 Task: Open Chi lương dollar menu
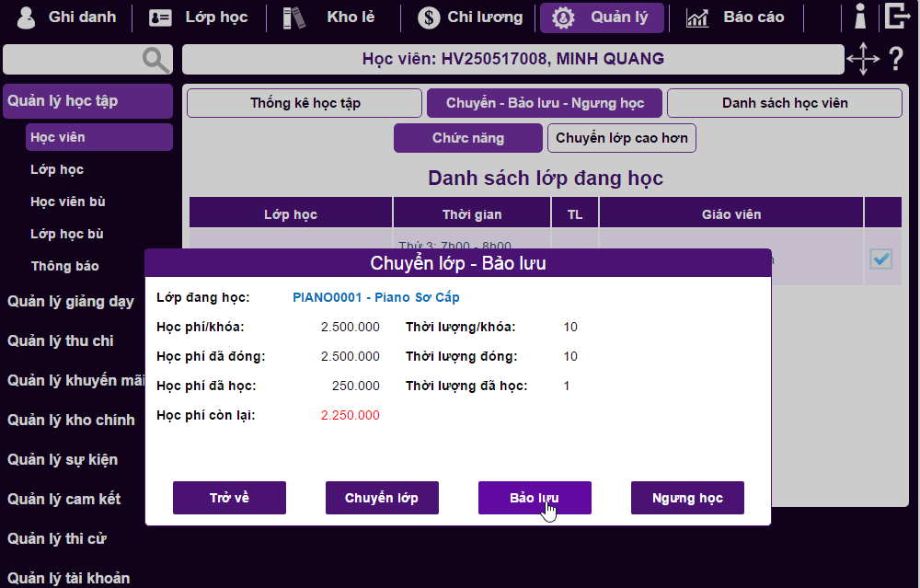(x=470, y=17)
